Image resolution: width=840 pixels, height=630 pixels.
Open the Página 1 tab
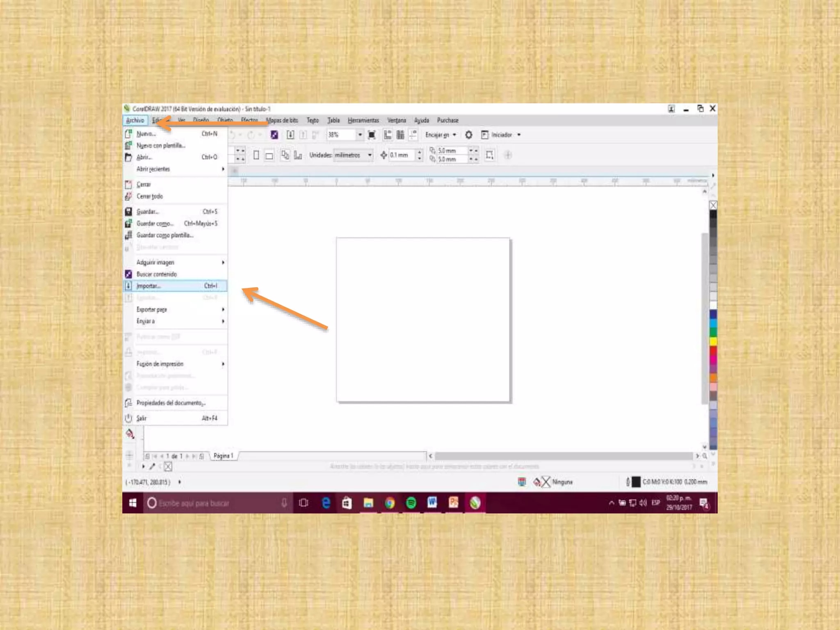point(223,456)
